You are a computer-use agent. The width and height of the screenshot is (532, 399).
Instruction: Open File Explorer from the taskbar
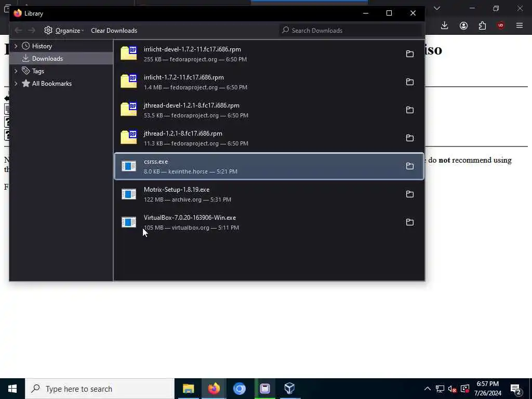point(188,389)
